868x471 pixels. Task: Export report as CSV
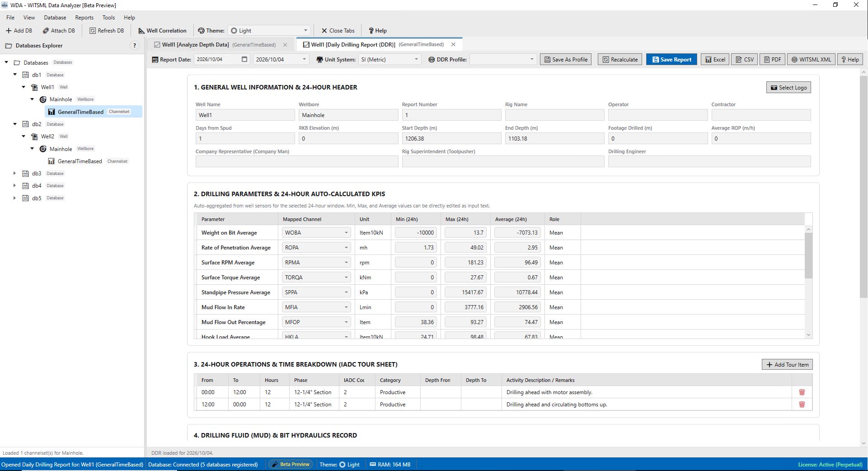[744, 60]
